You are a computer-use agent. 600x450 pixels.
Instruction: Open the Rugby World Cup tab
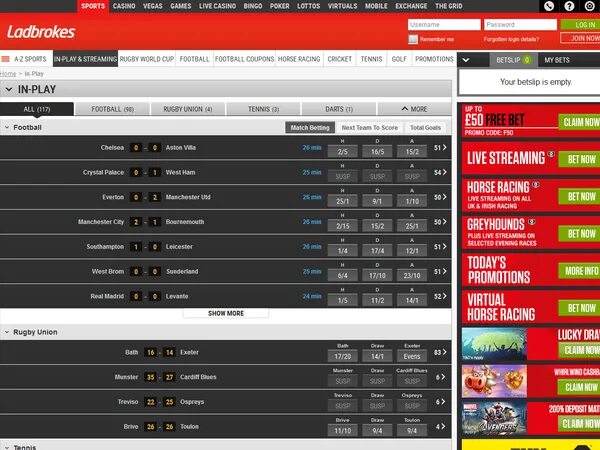tap(147, 59)
